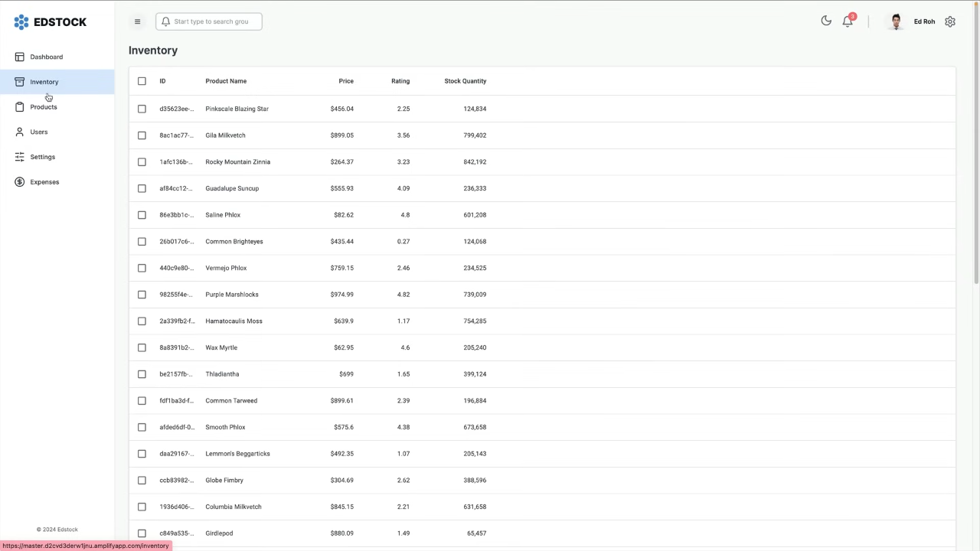This screenshot has width=980, height=551.
Task: Click the search magnifier icon
Action: coord(166,21)
